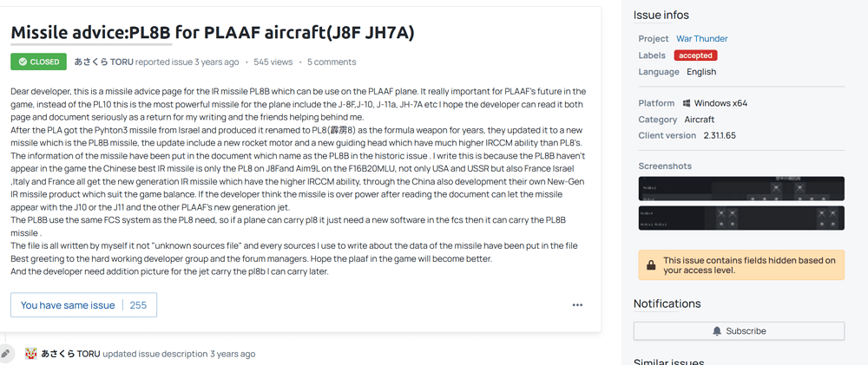Click TORU's avatar in update entry

(31, 354)
